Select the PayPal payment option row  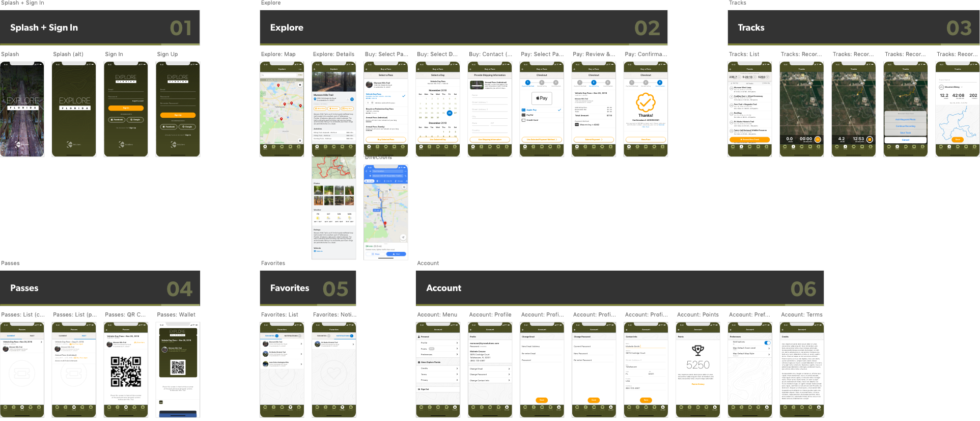(x=542, y=115)
